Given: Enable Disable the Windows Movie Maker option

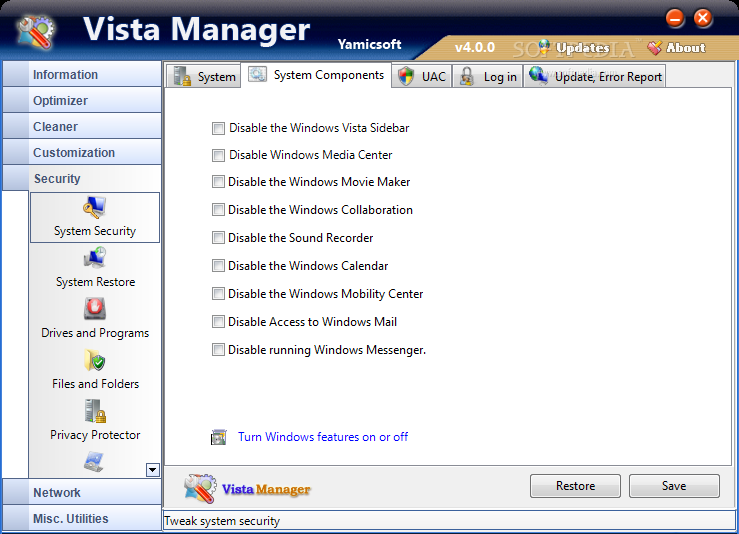Looking at the screenshot, I should tap(218, 182).
